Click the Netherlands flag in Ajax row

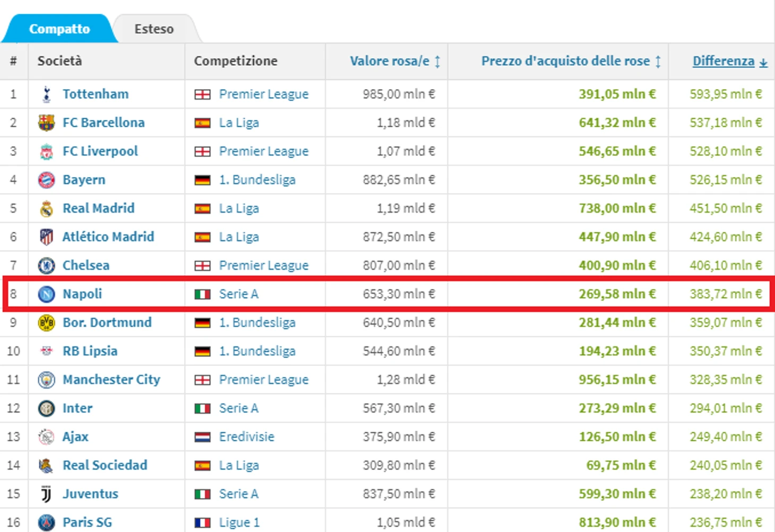pyautogui.click(x=202, y=438)
